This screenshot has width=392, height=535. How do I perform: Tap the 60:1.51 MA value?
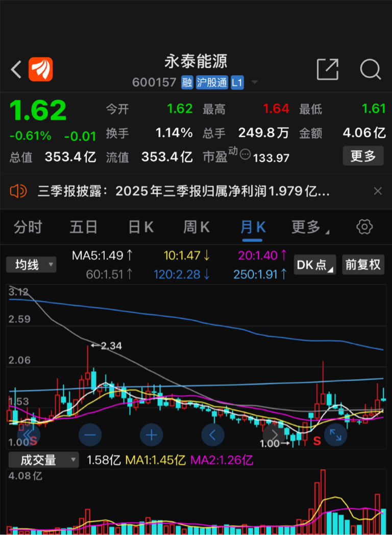(x=109, y=274)
